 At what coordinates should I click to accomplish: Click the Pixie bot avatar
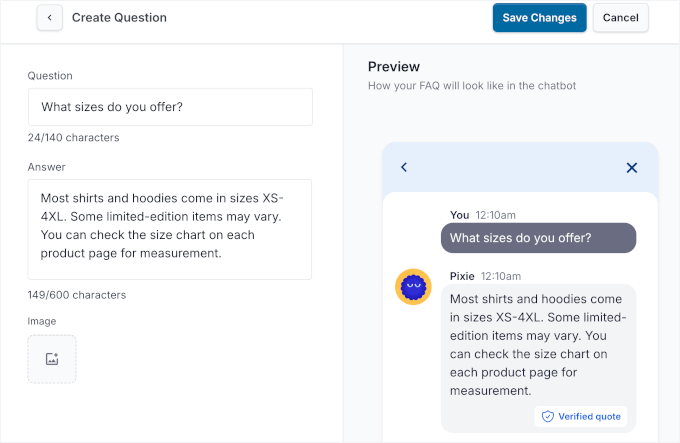click(x=413, y=287)
